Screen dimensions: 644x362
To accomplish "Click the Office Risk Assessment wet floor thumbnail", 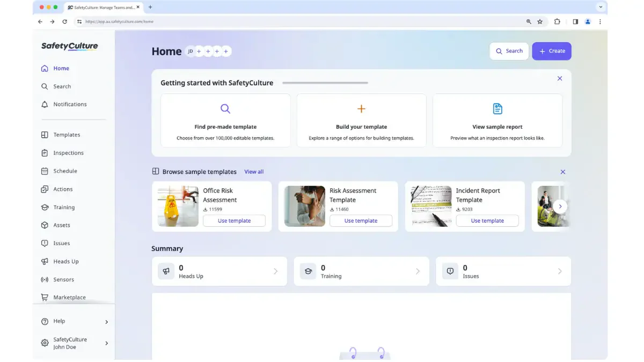I will pyautogui.click(x=178, y=206).
